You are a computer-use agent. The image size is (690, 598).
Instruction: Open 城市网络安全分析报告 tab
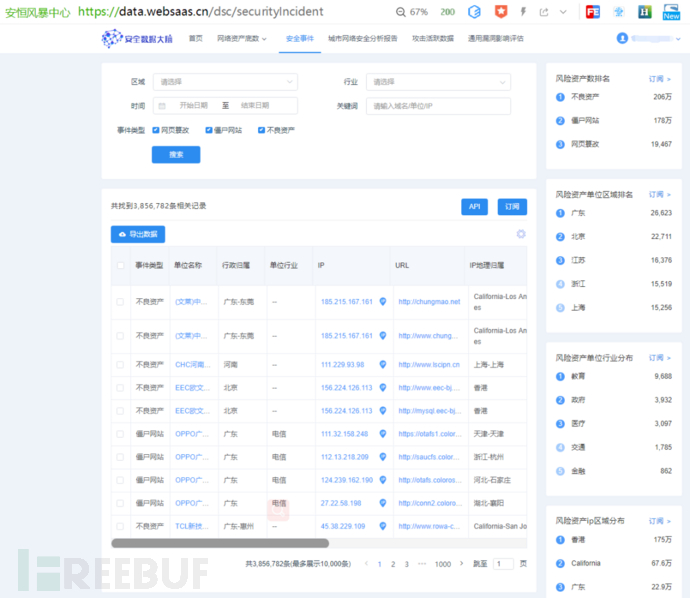pos(363,39)
